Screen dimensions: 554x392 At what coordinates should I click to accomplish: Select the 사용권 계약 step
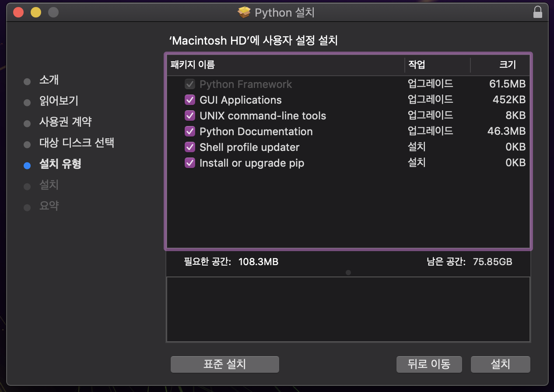click(65, 122)
